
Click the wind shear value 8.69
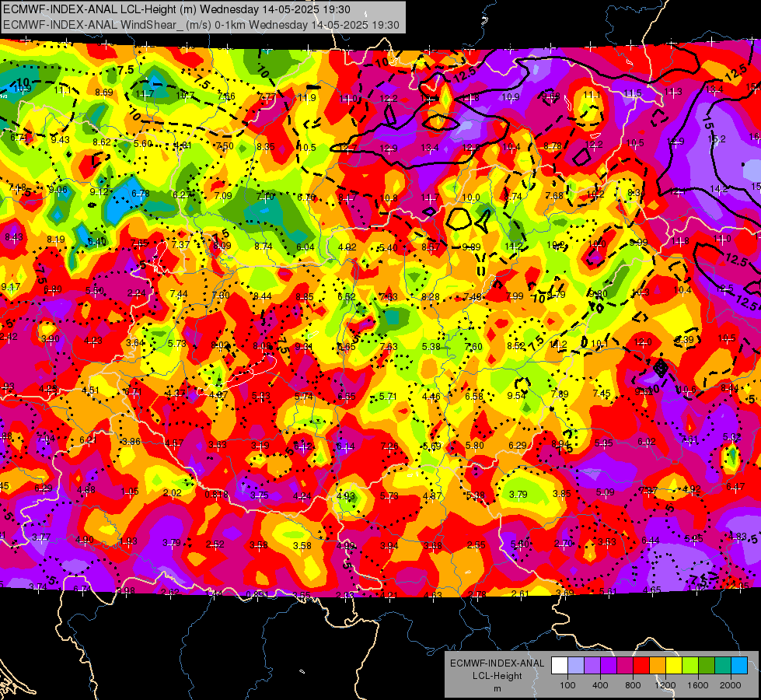pos(104,93)
